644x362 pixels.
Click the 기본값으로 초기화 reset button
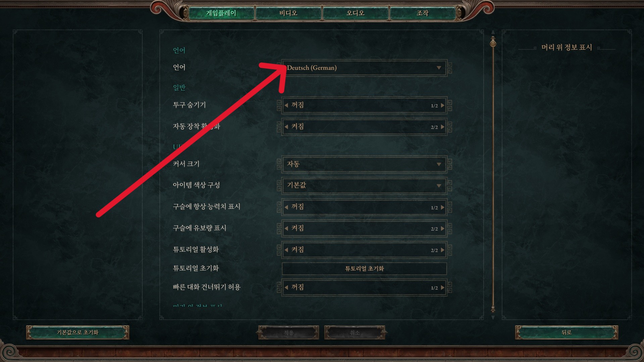point(78,332)
